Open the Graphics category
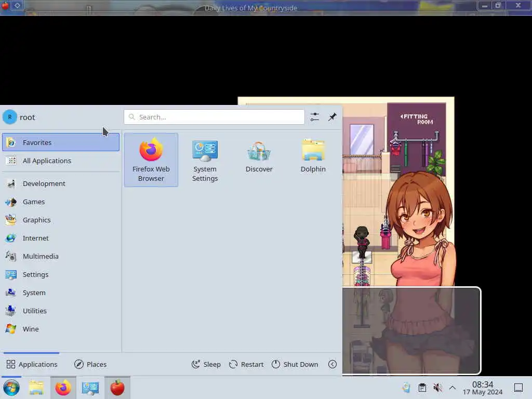Viewport: 532px width, 399px height. (61, 220)
